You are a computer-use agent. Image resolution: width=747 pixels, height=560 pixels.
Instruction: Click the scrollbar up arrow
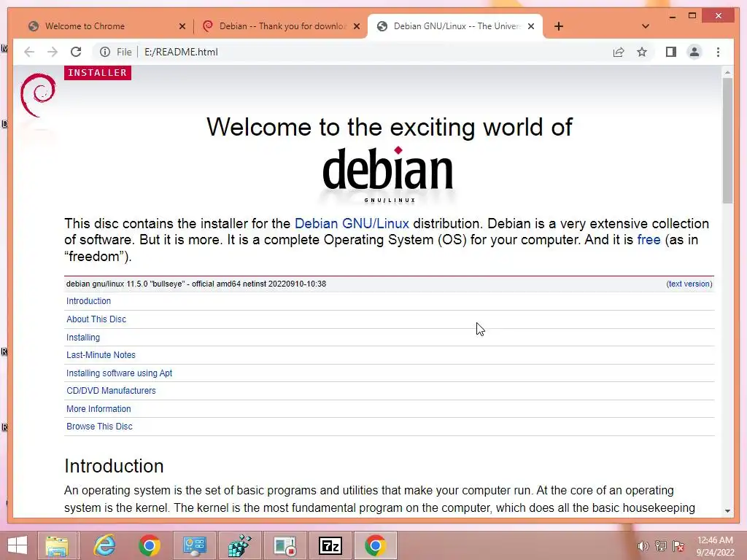tap(727, 72)
